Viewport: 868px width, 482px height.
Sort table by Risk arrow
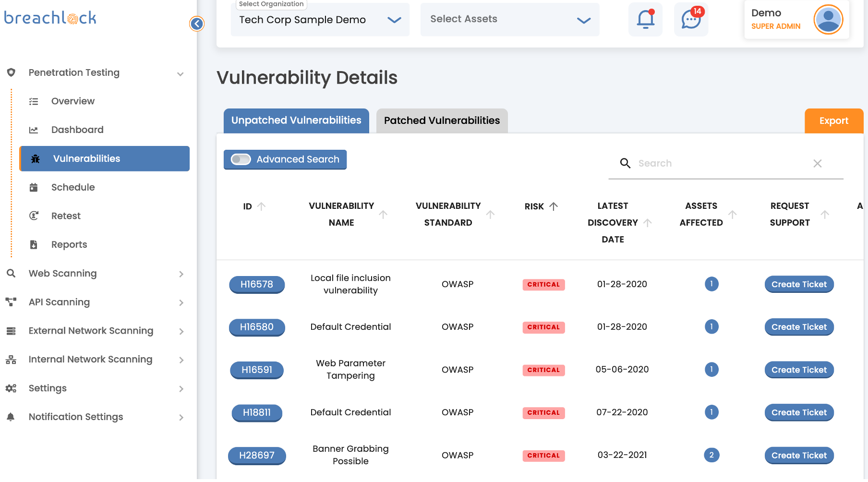554,206
